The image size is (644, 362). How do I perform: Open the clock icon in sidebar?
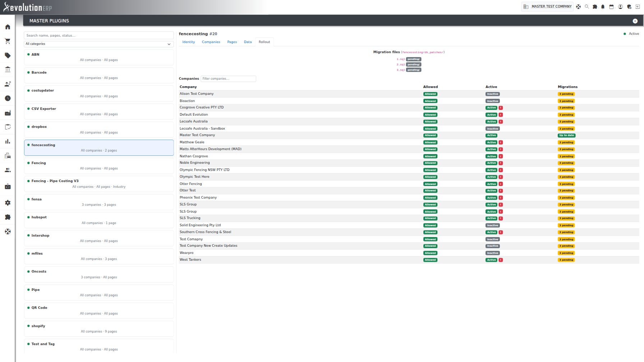click(x=8, y=98)
